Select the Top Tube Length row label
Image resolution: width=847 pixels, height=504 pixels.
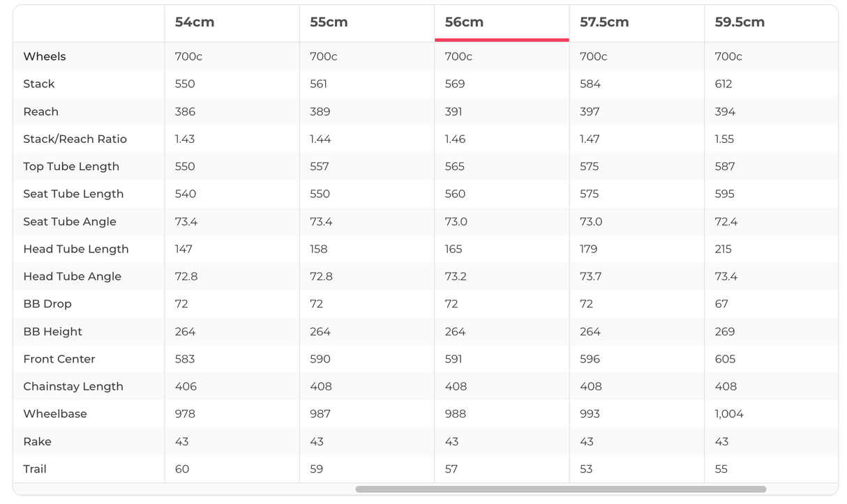[x=71, y=167]
